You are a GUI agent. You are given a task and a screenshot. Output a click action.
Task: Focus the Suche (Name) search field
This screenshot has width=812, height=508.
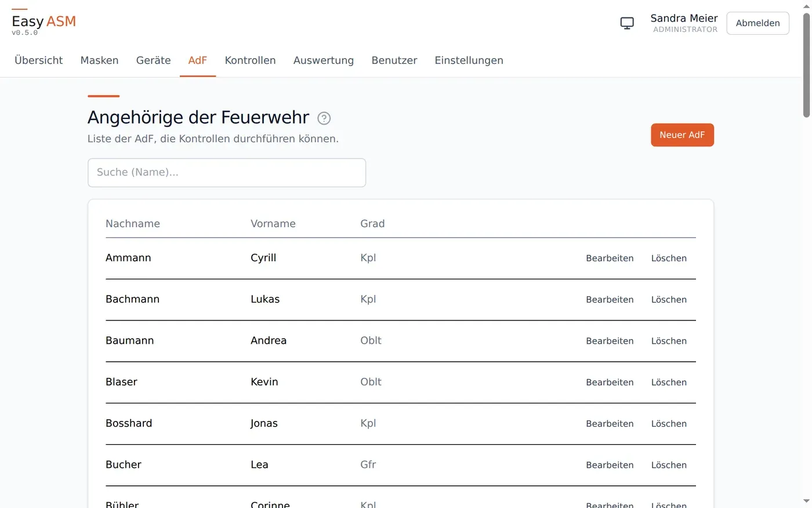point(227,173)
